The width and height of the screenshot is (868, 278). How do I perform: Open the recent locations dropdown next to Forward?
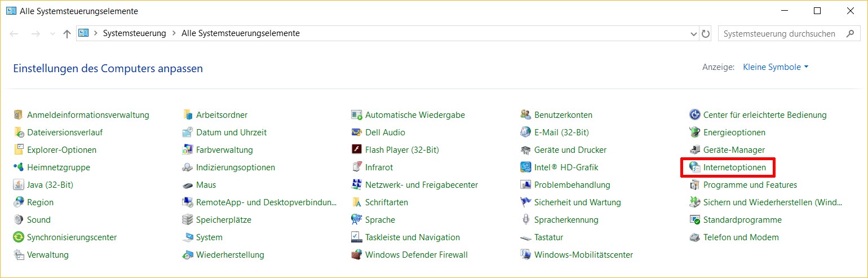(52, 34)
